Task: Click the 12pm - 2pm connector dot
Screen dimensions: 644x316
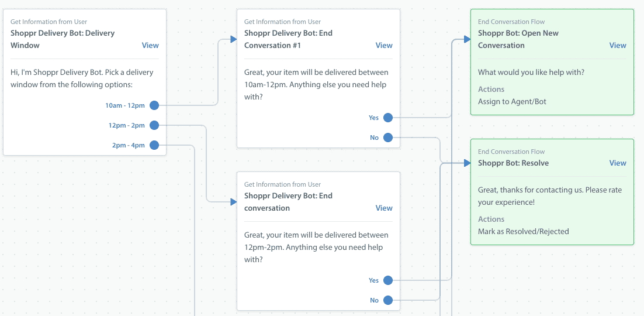Action: coord(154,125)
